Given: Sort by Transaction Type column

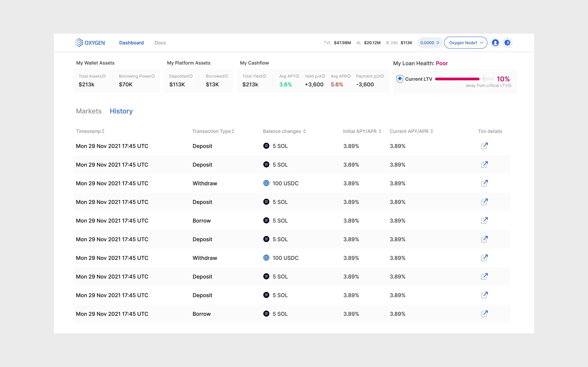Looking at the screenshot, I should pyautogui.click(x=233, y=131).
